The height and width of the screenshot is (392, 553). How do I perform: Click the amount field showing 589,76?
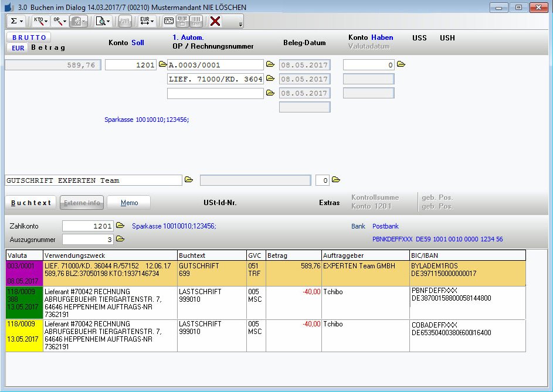coord(53,65)
